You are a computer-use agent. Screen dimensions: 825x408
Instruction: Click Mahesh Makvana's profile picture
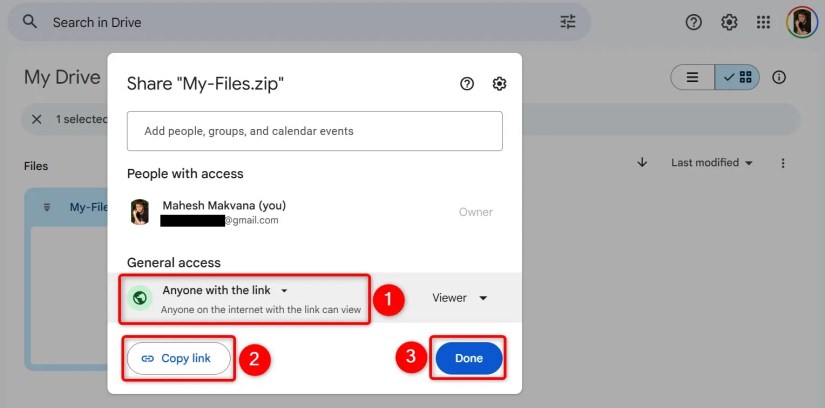pyautogui.click(x=139, y=212)
